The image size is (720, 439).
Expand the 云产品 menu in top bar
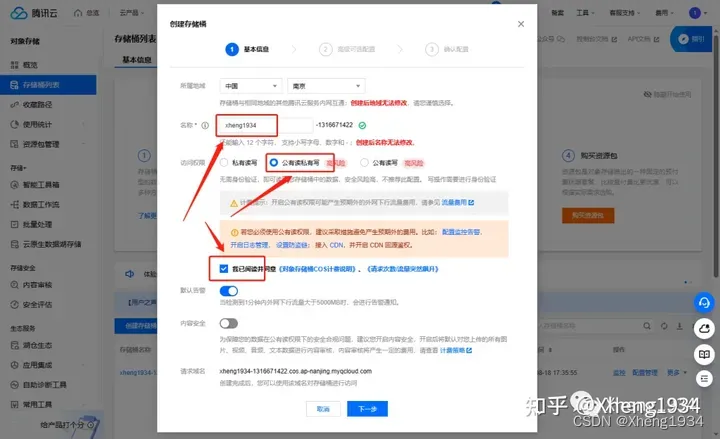click(132, 13)
